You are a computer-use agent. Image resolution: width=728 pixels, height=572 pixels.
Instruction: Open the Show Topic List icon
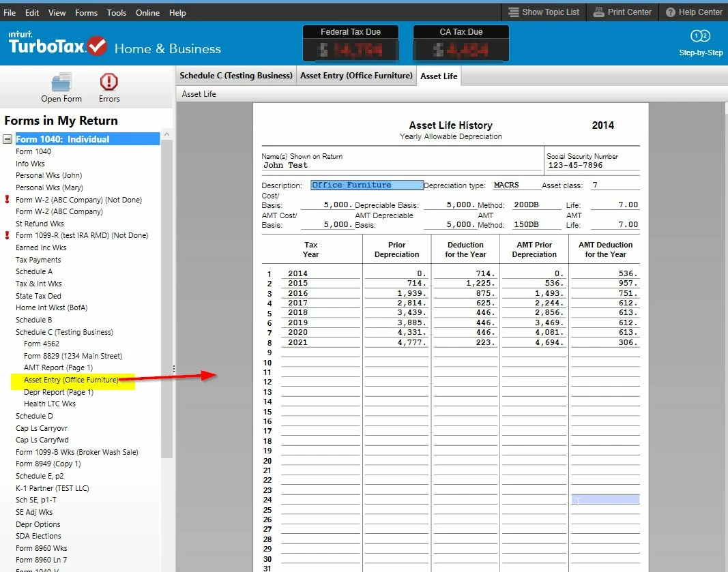513,12
